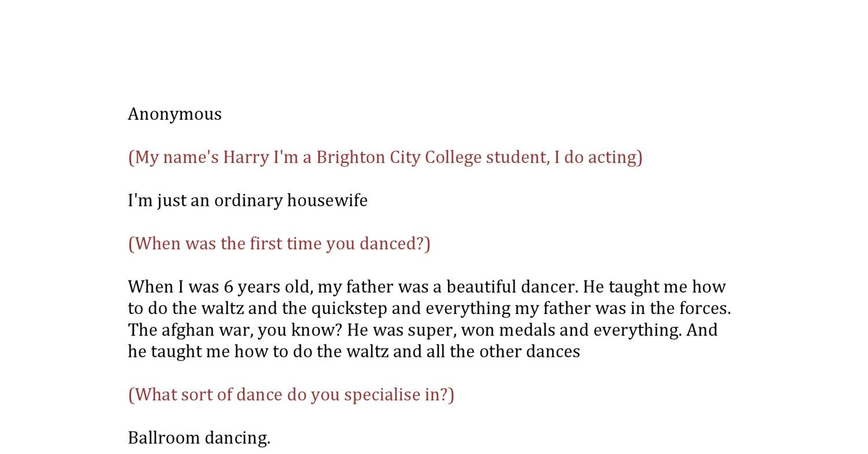Place cursor on the word "quickstep"

click(x=349, y=308)
